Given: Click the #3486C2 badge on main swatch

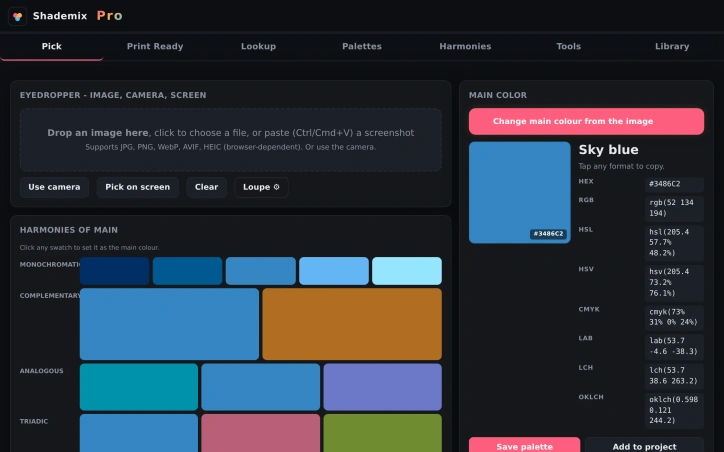Looking at the screenshot, I should (548, 234).
